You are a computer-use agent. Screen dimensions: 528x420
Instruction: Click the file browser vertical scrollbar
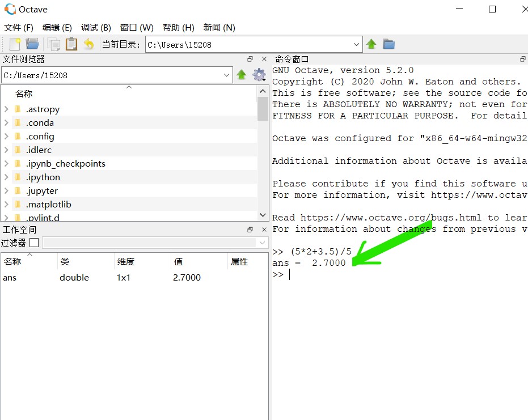pyautogui.click(x=263, y=153)
